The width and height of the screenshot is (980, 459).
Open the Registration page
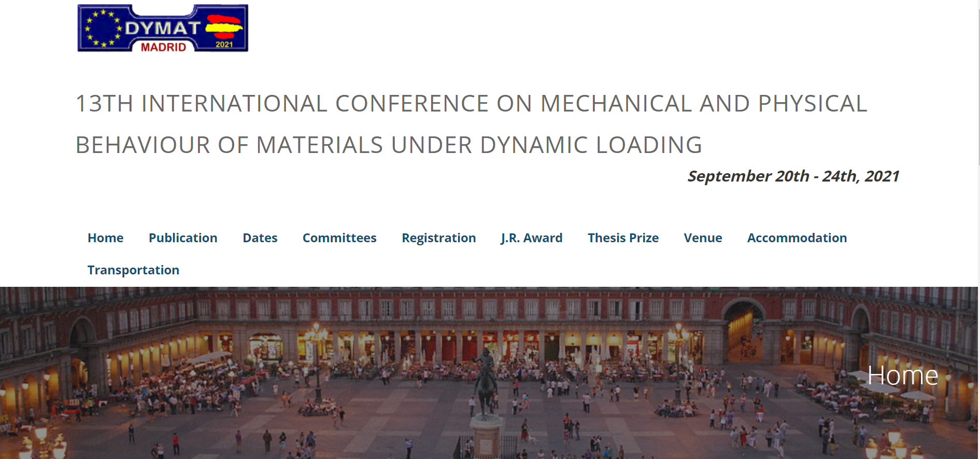point(438,238)
